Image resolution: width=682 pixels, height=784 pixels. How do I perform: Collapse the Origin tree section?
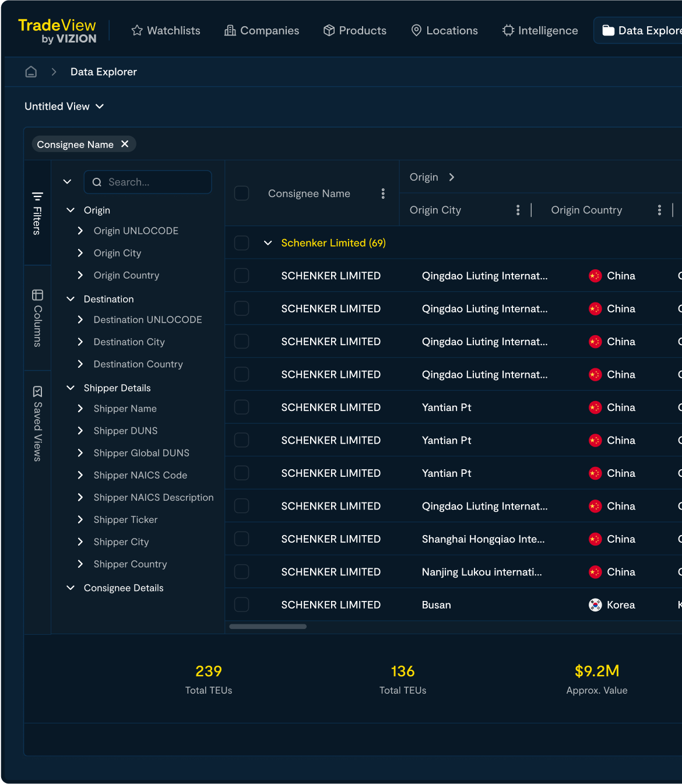tap(71, 210)
